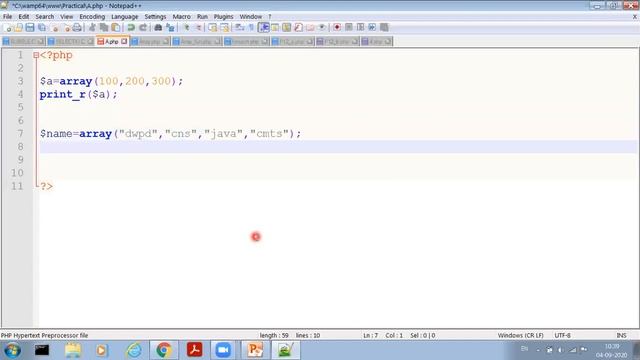Open the Encoding menu

click(92, 17)
